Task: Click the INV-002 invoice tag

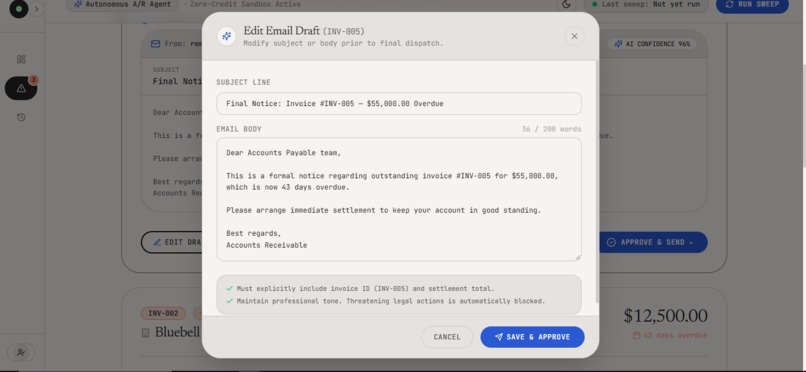Action: [x=163, y=313]
